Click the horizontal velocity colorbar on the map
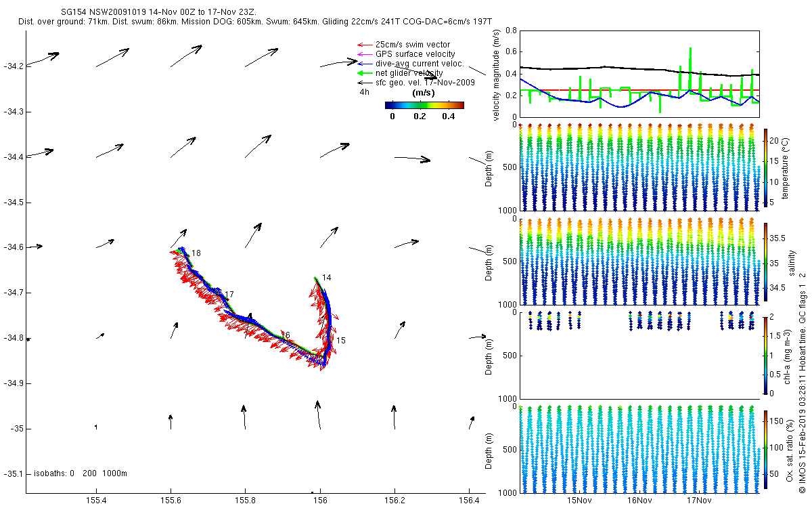The height and width of the screenshot is (508, 812). [424, 105]
